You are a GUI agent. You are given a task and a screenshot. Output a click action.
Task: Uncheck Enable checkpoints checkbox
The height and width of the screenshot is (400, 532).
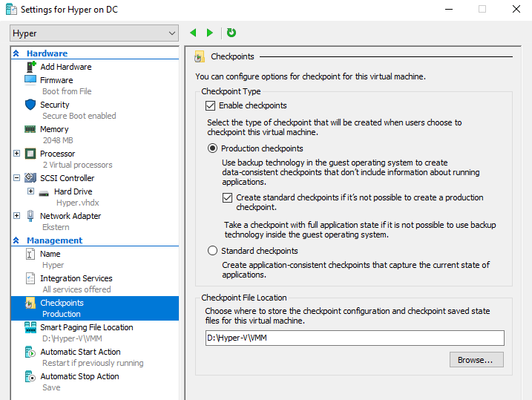tap(210, 105)
